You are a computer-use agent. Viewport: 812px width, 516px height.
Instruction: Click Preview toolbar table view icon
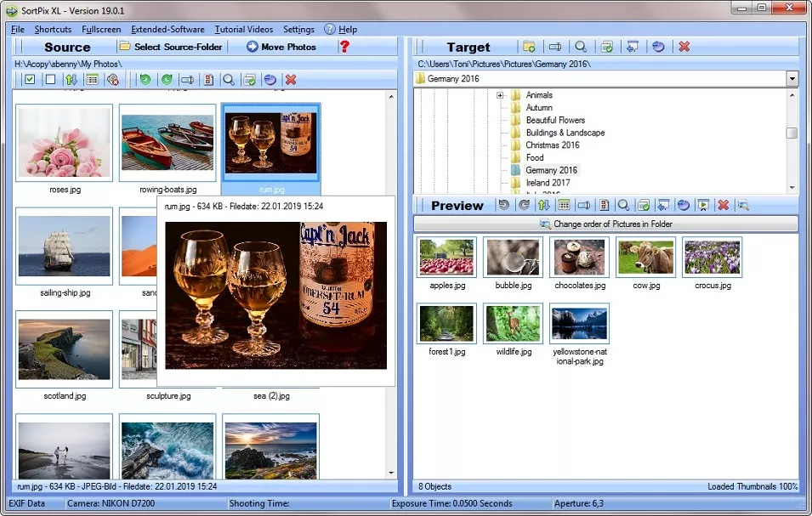(x=564, y=206)
